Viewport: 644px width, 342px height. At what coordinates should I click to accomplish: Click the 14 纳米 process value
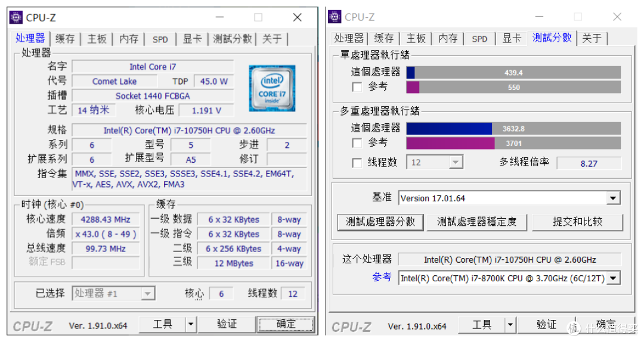[94, 110]
